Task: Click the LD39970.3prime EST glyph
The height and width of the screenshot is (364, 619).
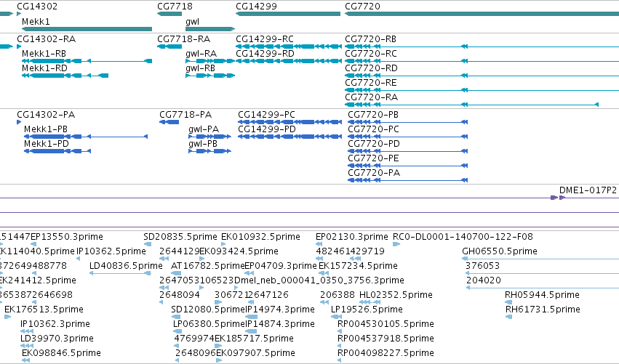Action: 27,346
